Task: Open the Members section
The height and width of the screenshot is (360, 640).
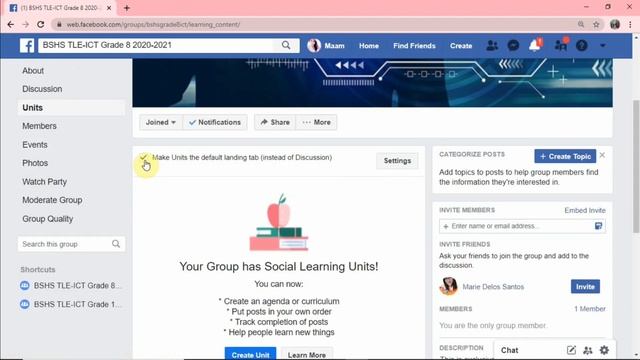Action: pos(39,126)
